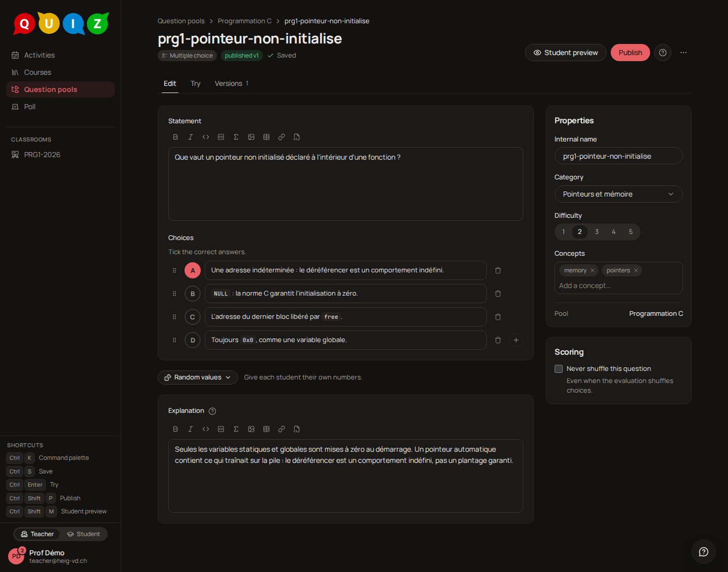The height and width of the screenshot is (572, 728).
Task: Apply italic in the Statement toolbar
Action: coord(191,137)
